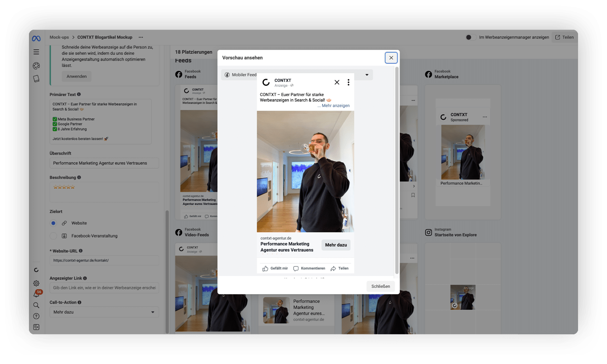607x364 pixels.
Task: Click the Anwenden button
Action: 77,77
